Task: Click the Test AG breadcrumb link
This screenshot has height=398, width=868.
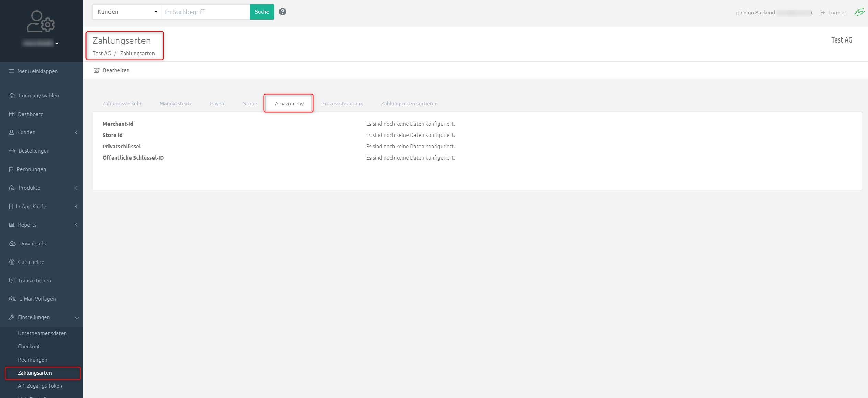Action: (x=102, y=54)
